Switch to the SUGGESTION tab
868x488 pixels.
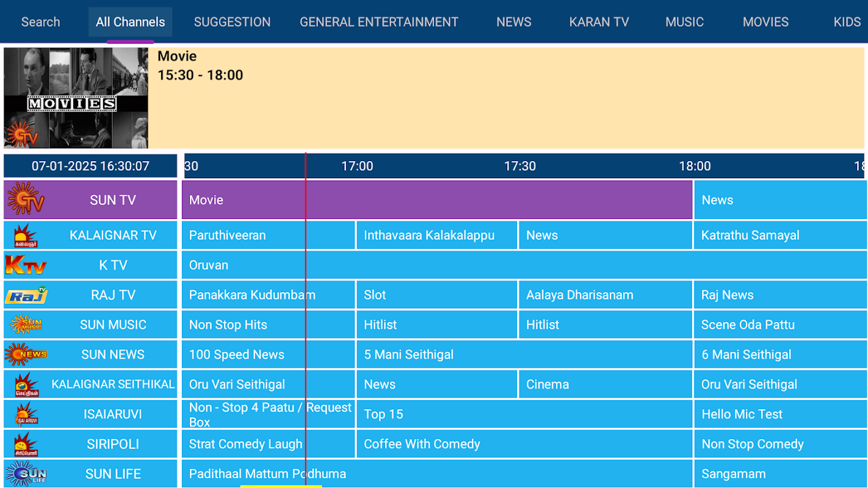(x=232, y=22)
